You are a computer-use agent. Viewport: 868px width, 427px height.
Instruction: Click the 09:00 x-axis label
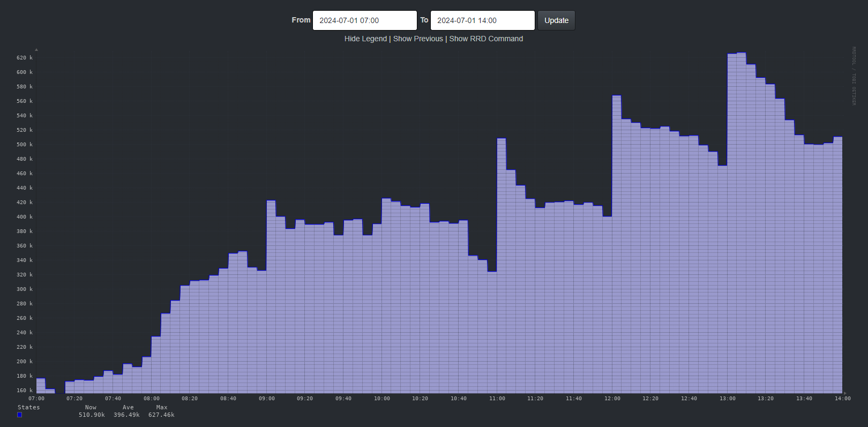[267, 399]
